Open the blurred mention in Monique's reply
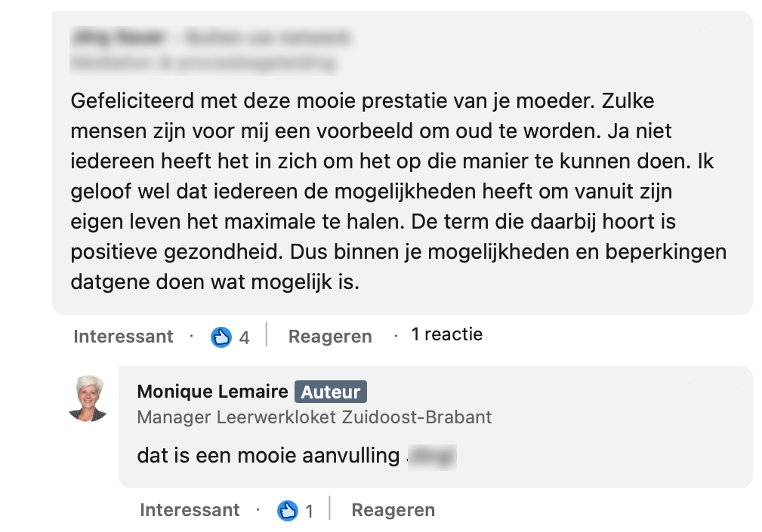This screenshot has width=762, height=532. pos(432,456)
